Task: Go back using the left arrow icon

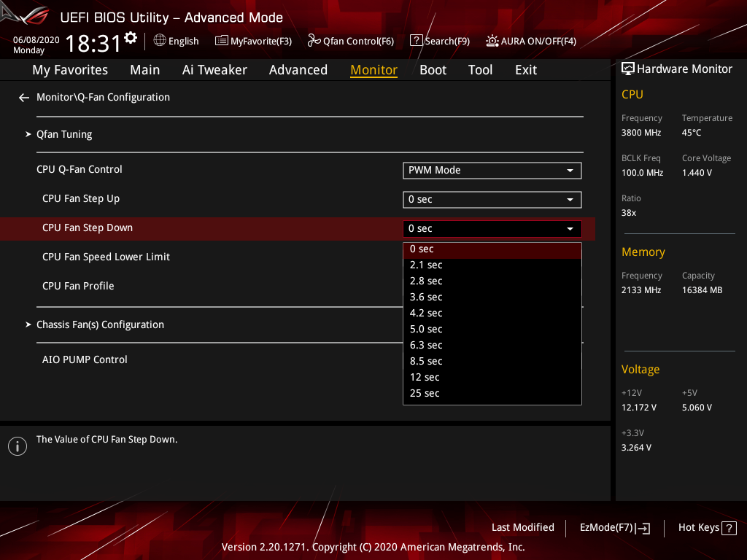Action: pyautogui.click(x=24, y=98)
